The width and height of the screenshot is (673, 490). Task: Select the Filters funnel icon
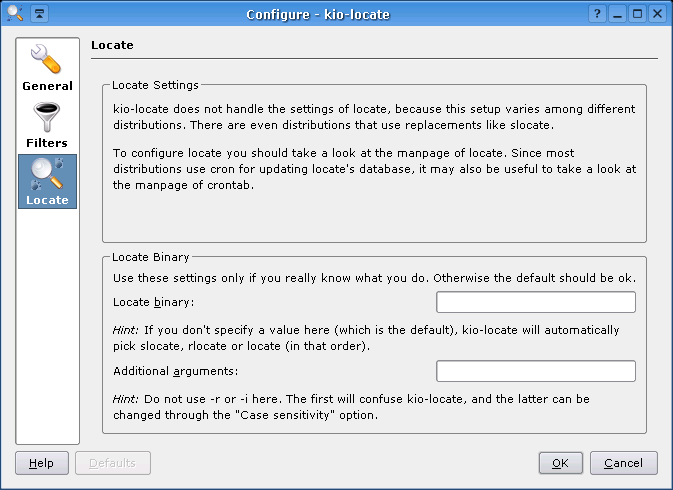point(47,116)
